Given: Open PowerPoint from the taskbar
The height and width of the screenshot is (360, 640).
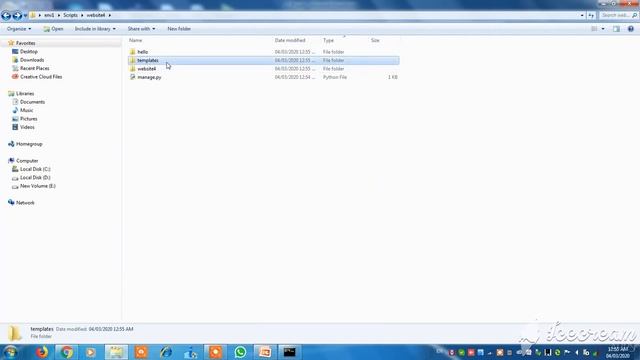Looking at the screenshot, I should 264,352.
